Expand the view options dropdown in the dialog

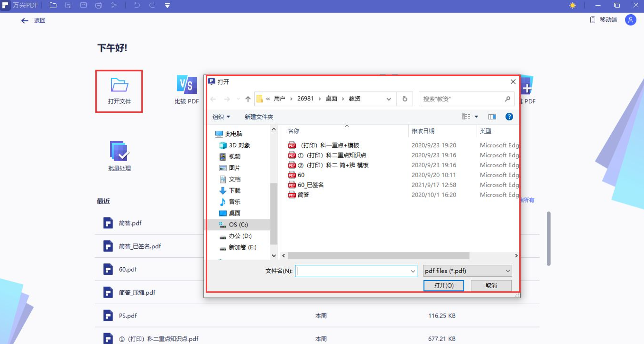tap(476, 116)
